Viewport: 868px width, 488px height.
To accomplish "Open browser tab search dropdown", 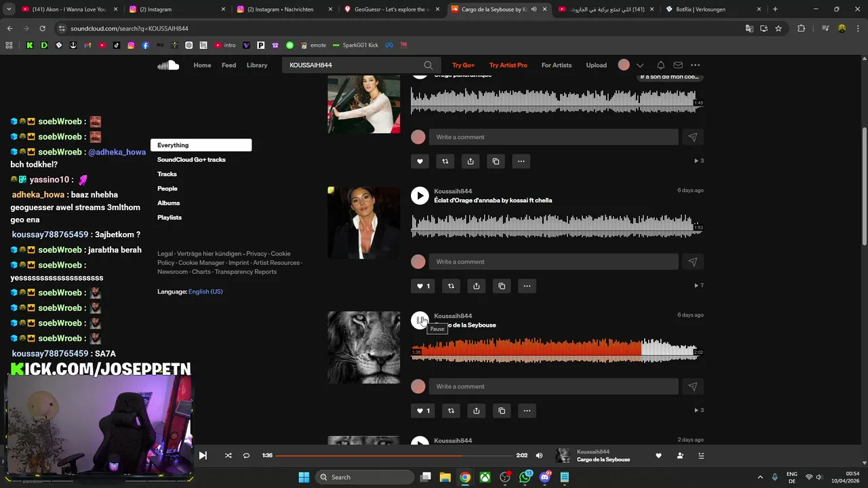I will tap(9, 9).
